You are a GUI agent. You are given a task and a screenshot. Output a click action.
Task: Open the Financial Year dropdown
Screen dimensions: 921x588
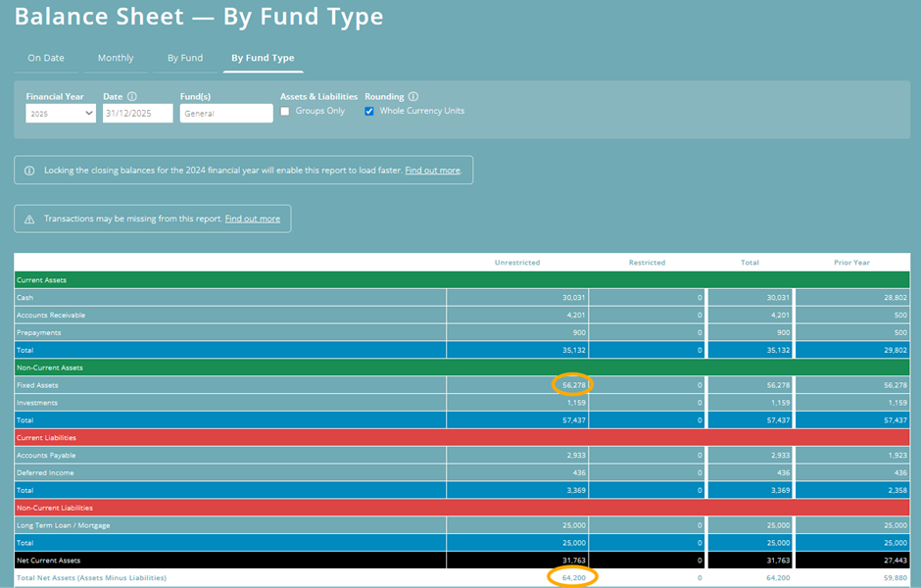click(61, 113)
